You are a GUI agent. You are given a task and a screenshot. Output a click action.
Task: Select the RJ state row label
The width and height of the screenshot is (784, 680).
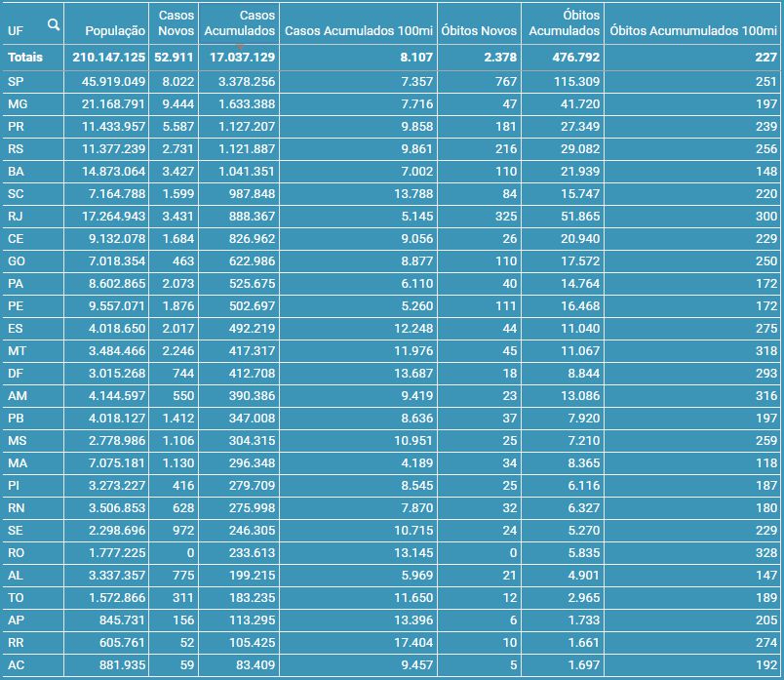click(x=16, y=216)
